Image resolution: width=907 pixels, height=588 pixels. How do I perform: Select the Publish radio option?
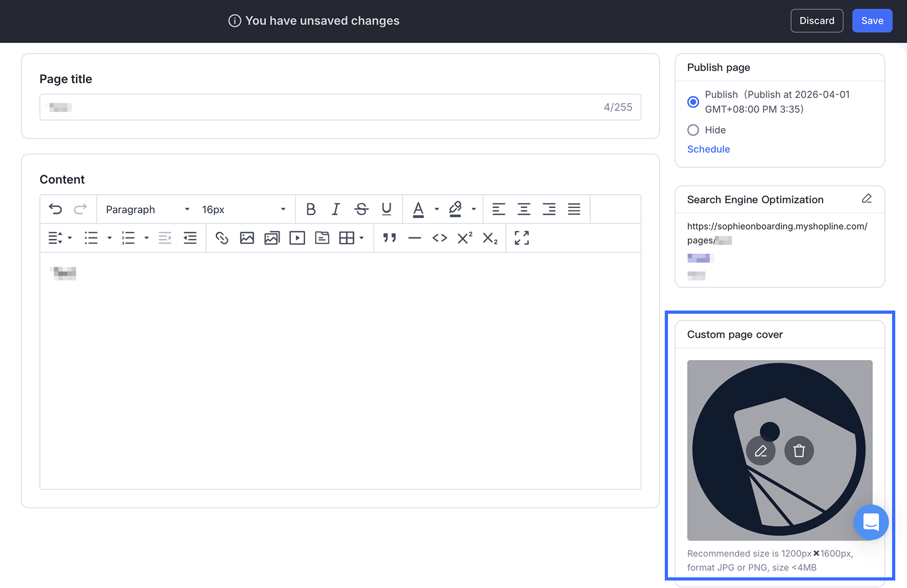(x=693, y=102)
